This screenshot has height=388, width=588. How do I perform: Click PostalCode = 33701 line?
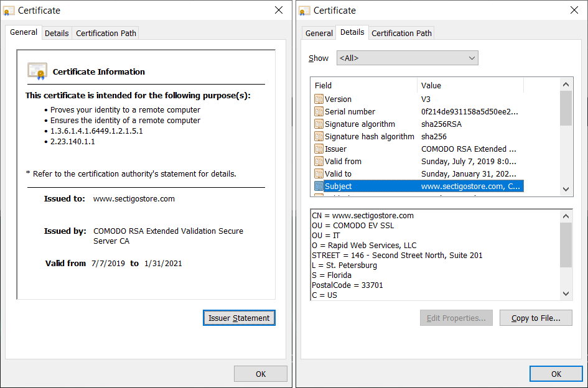(347, 285)
